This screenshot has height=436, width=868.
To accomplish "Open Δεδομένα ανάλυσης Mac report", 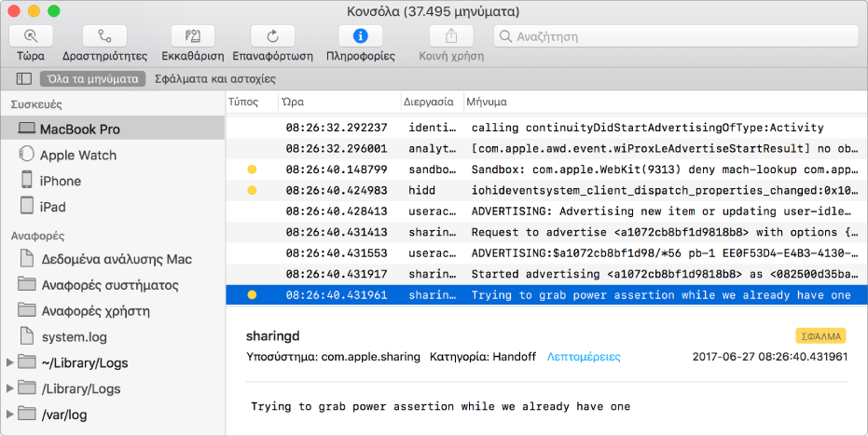I will (117, 259).
